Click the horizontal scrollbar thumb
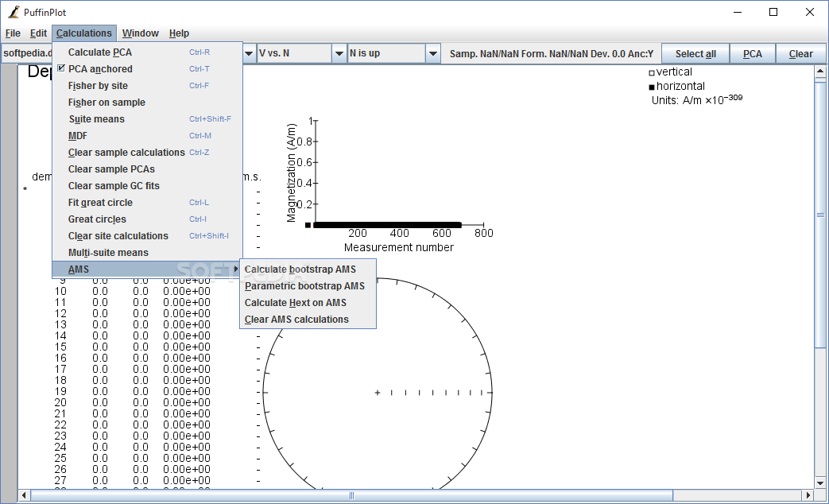 351,495
